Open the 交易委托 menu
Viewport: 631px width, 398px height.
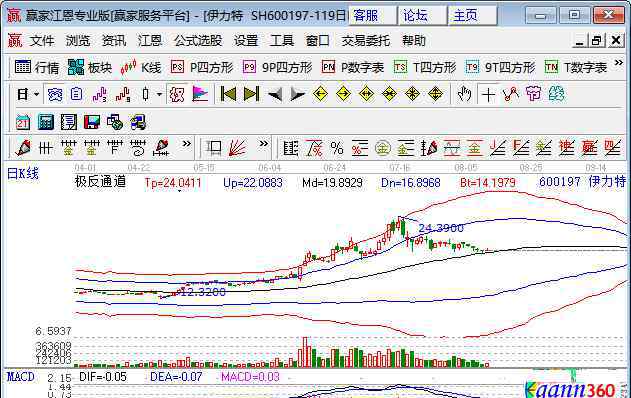[x=365, y=41]
